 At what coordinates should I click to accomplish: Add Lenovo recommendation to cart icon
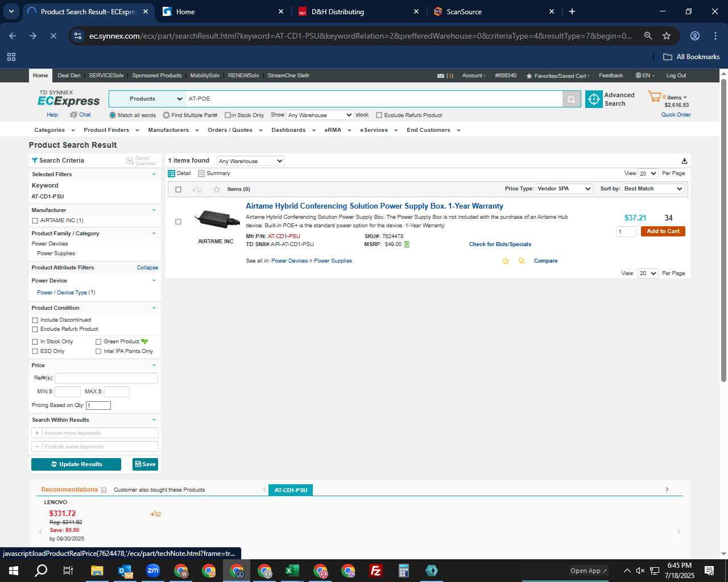pos(156,514)
